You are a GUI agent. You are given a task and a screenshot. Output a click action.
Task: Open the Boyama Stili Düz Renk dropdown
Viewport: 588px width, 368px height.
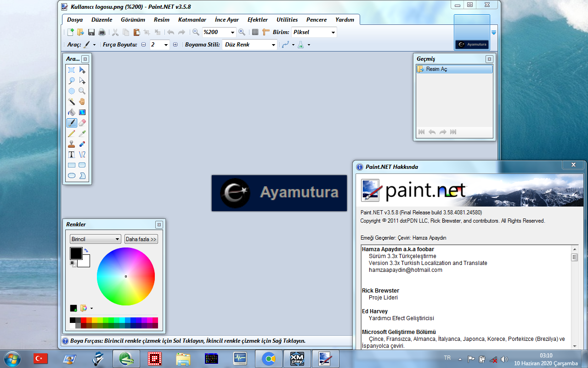[273, 45]
